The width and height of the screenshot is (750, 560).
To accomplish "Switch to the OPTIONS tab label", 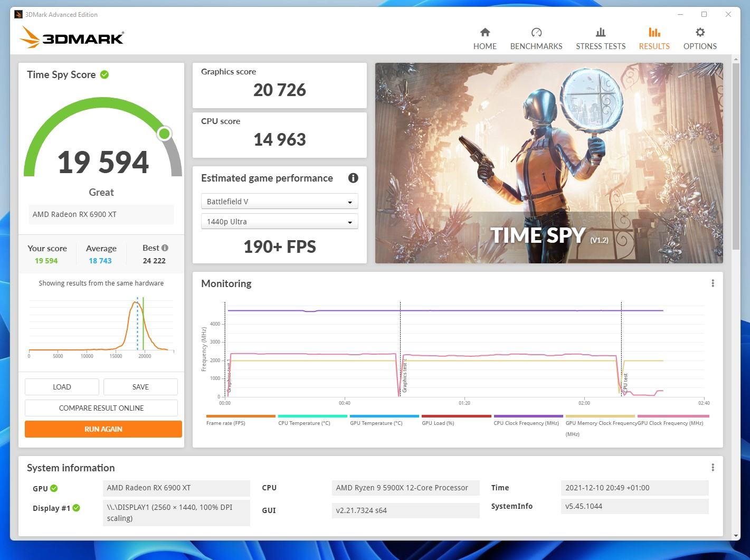I will 700,46.
